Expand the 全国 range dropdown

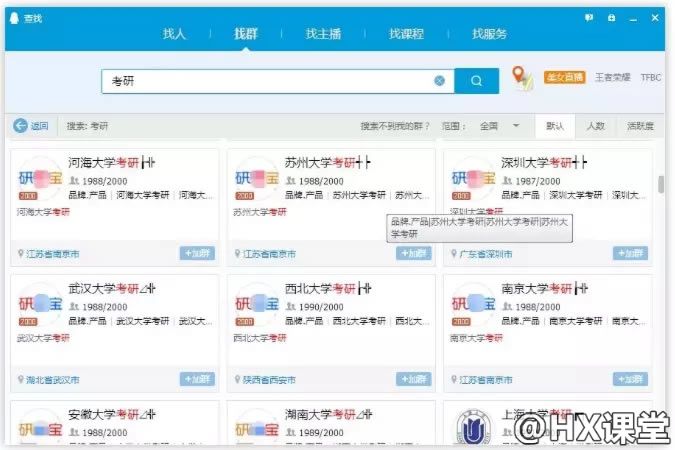coord(500,126)
